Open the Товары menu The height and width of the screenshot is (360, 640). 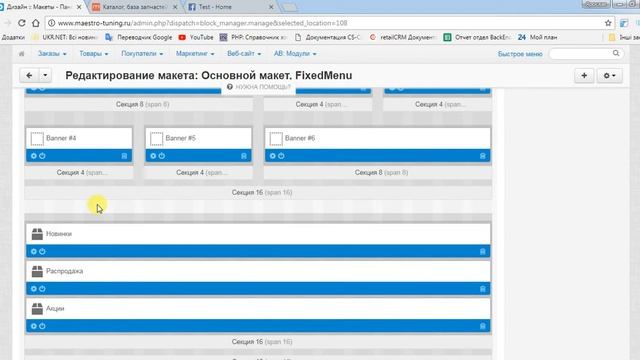(94, 53)
